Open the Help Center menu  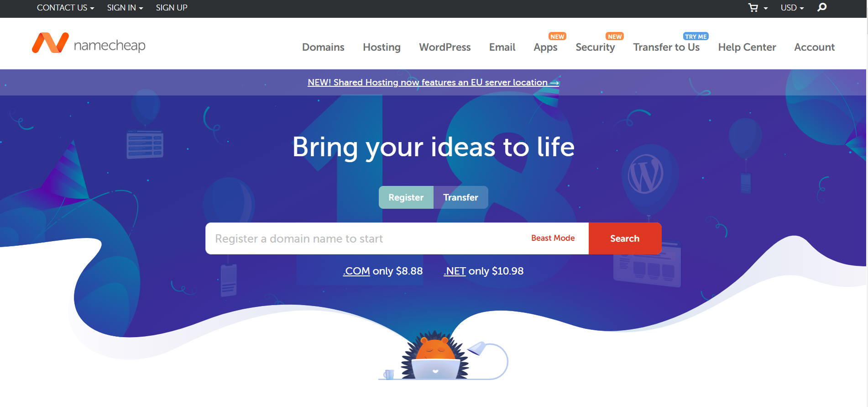pos(747,48)
